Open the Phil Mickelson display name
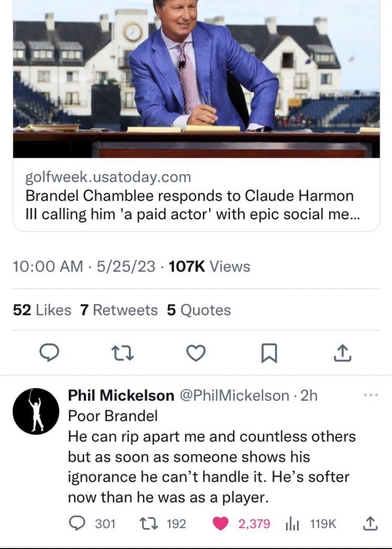This screenshot has width=392, height=549. click(x=121, y=395)
